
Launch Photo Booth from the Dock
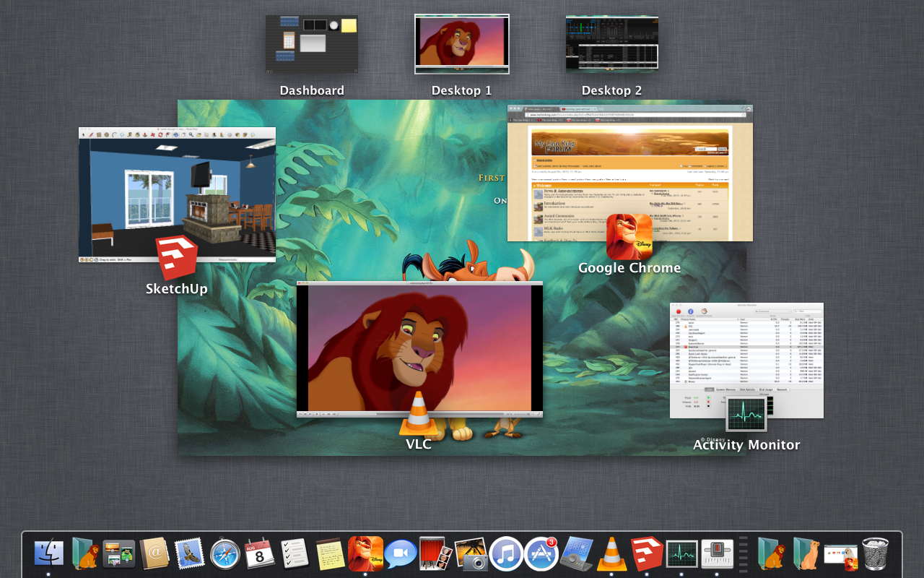click(435, 554)
